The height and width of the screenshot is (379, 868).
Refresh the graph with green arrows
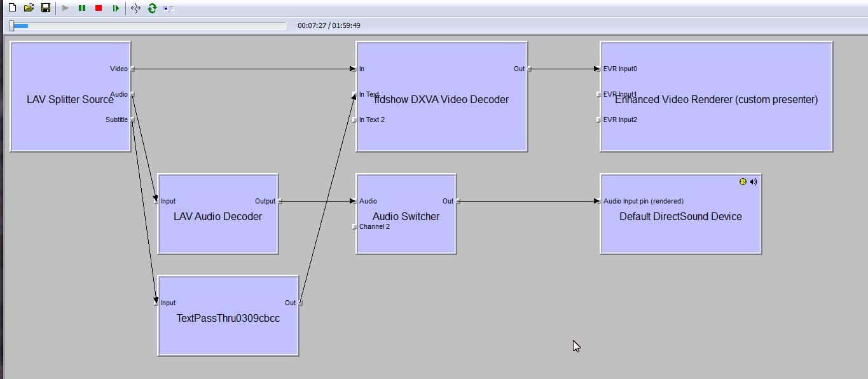click(x=152, y=8)
